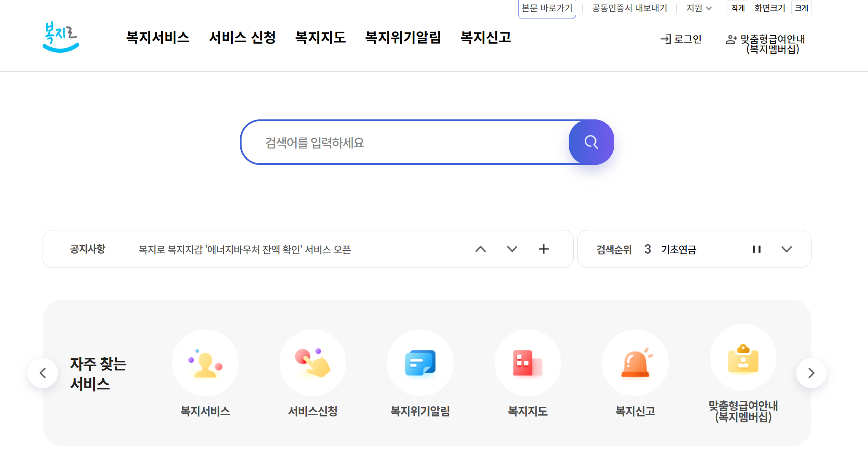Click 공동인증서 내보내기 link
Screen dimensions: 868x462
tap(629, 8)
